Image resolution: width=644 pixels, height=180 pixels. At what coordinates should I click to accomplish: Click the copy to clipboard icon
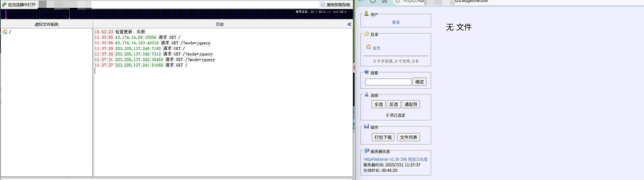(x=323, y=5)
